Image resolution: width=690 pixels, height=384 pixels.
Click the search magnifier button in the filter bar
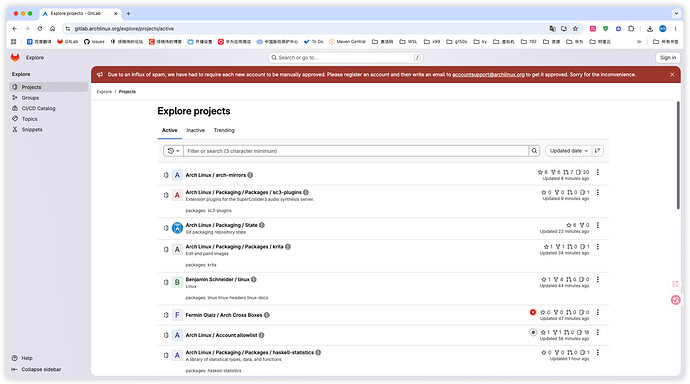534,151
